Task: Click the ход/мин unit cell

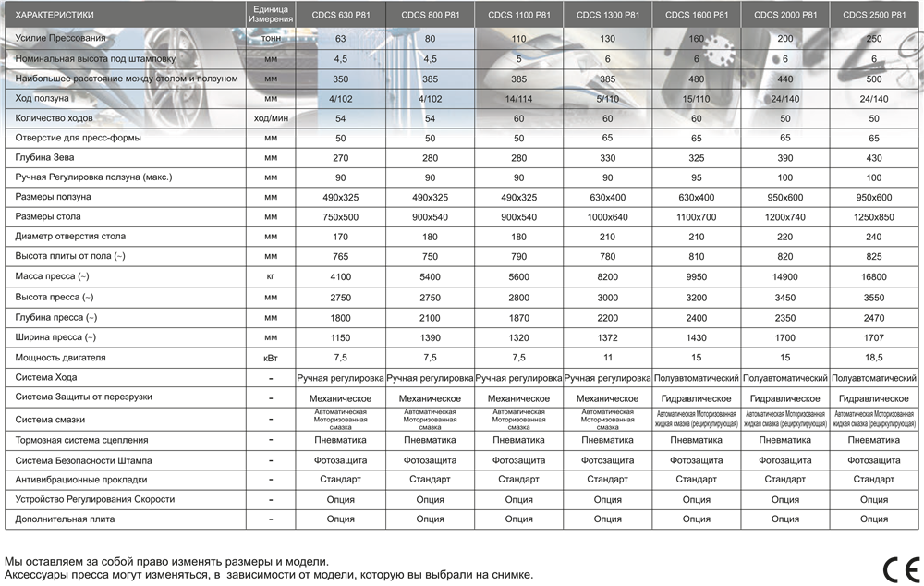Action: [271, 118]
